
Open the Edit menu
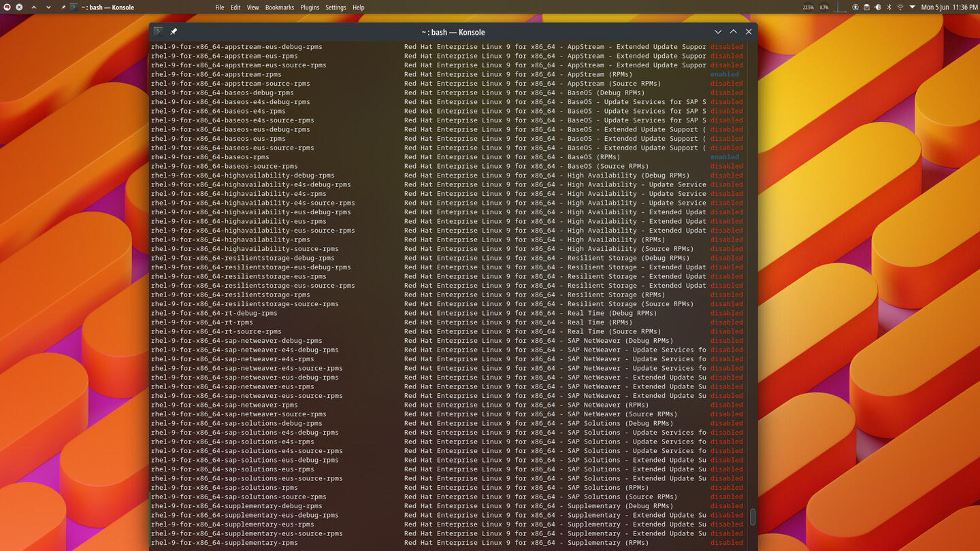pyautogui.click(x=235, y=7)
